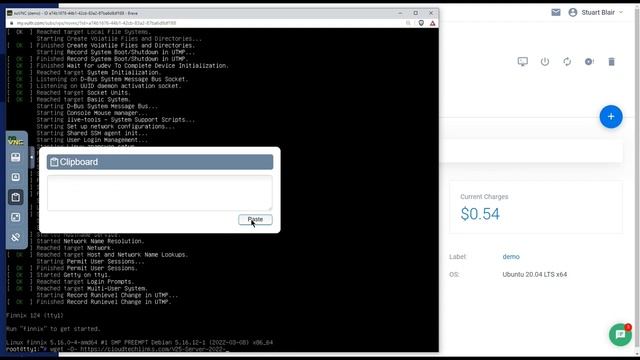This screenshot has height=360, width=640.
Task: Click the lock icon beside the URL
Action: 11,23
